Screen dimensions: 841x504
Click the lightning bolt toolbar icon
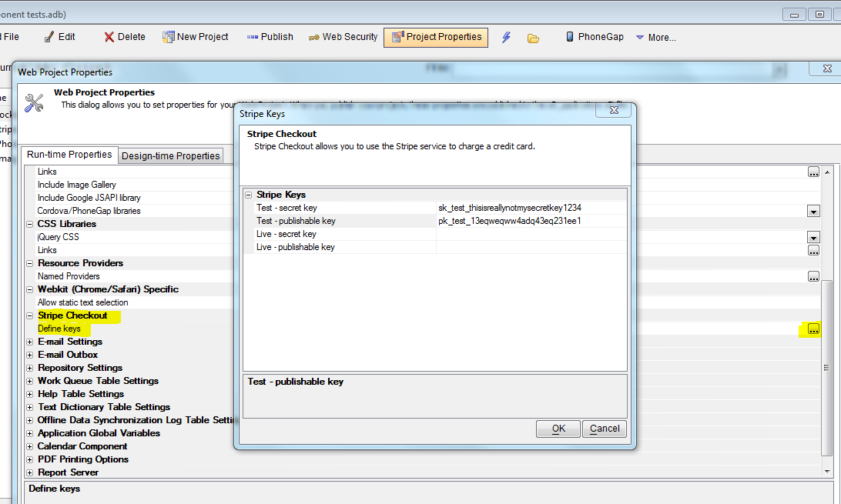[506, 38]
